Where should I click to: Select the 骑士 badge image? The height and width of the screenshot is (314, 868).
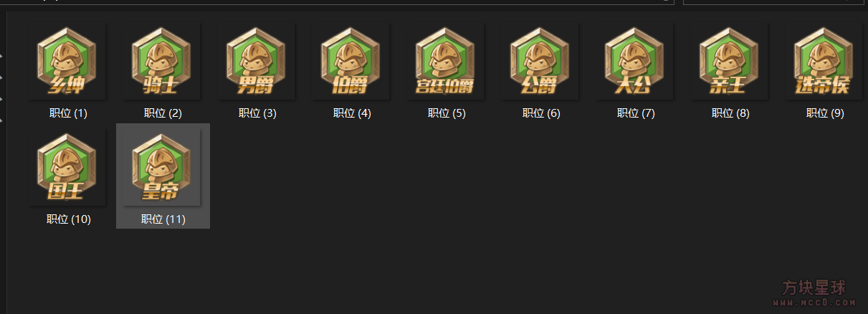coord(162,62)
